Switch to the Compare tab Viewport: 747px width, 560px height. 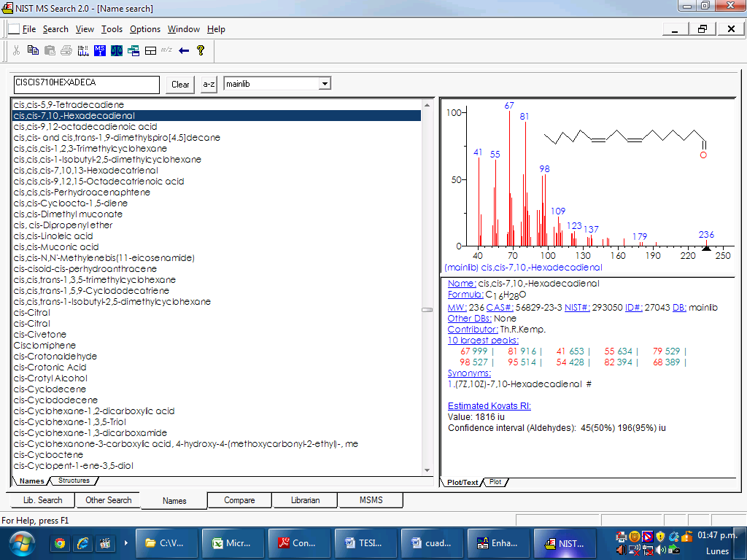point(239,500)
